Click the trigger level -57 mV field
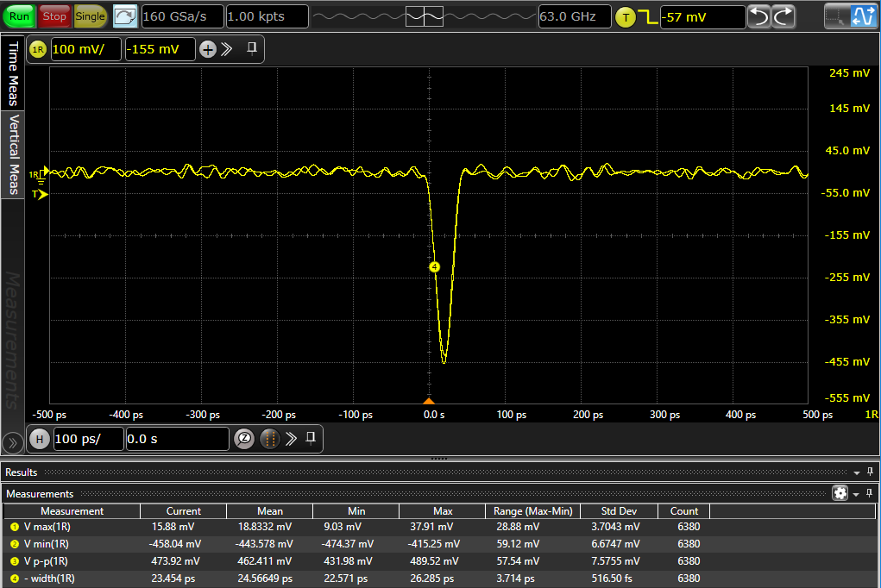 (702, 16)
